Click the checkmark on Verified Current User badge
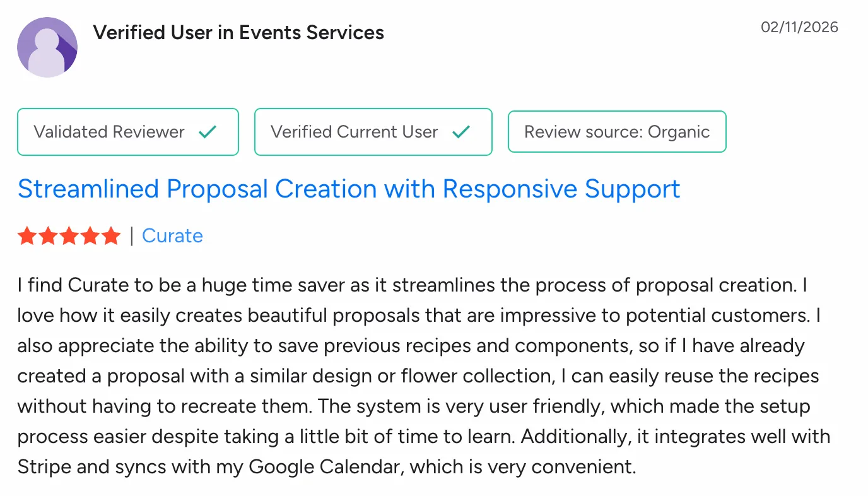 pyautogui.click(x=461, y=131)
